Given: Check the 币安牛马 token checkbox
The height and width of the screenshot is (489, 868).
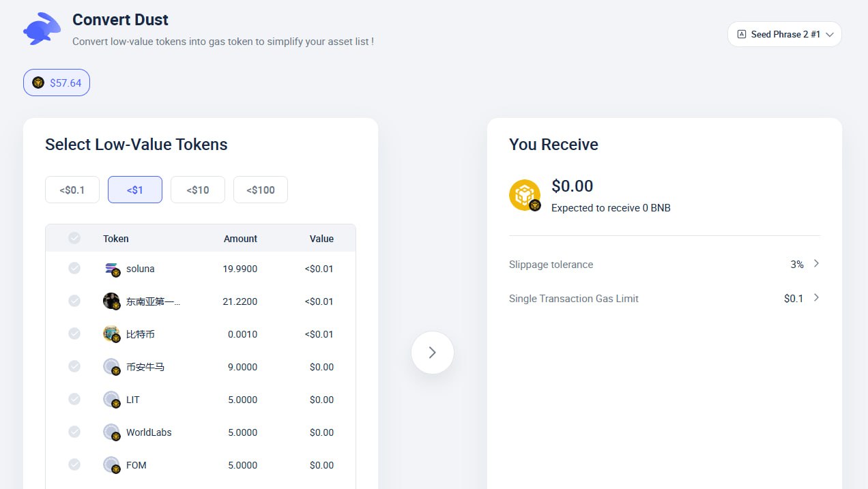Looking at the screenshot, I should pyautogui.click(x=74, y=366).
